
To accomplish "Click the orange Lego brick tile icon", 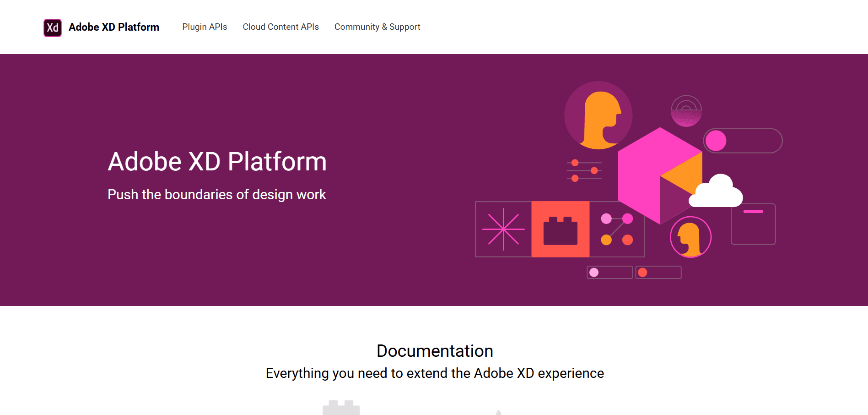I will pyautogui.click(x=561, y=228).
